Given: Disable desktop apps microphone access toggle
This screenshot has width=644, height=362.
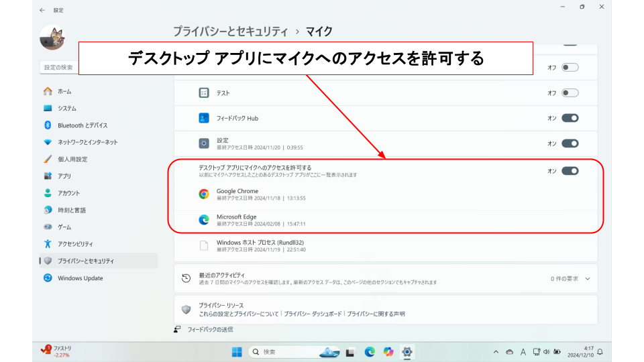Looking at the screenshot, I should click(x=570, y=171).
